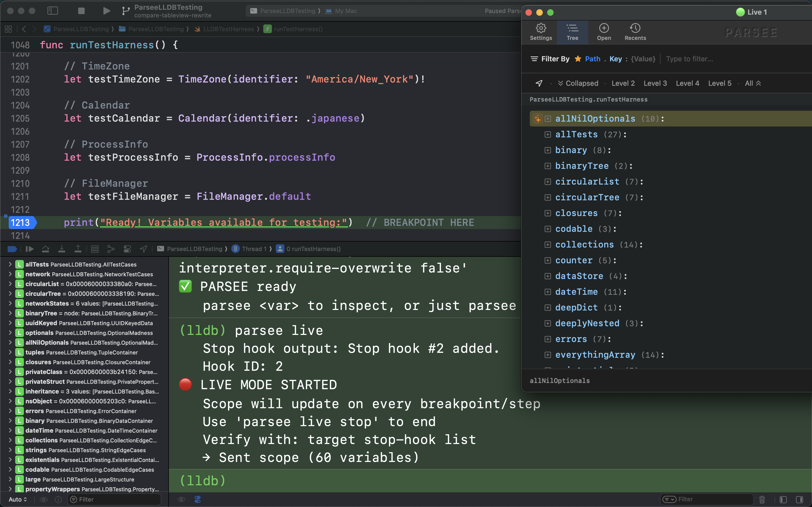Focus the variables view Filter field

pos(114,499)
